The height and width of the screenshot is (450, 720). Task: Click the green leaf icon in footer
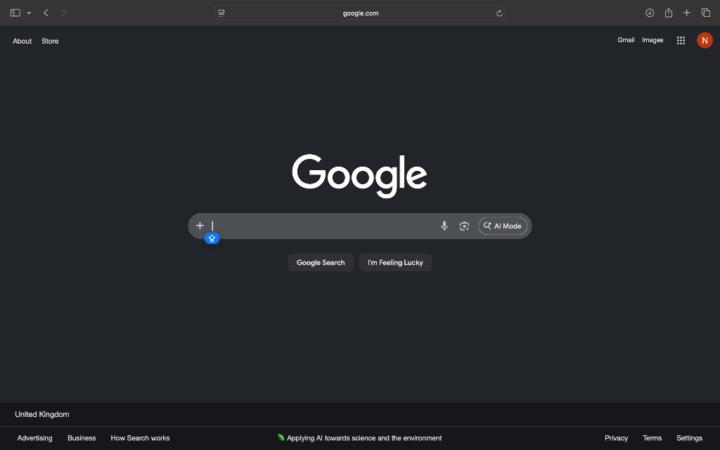[281, 438]
